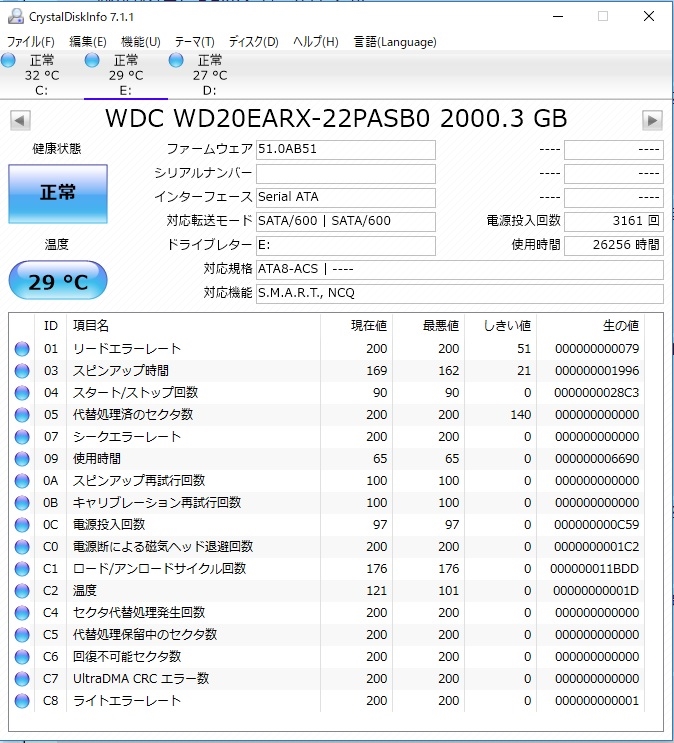Screen dimensions: 674x743
Task: Select drive D: status circle at 27 °C
Action: click(x=176, y=60)
